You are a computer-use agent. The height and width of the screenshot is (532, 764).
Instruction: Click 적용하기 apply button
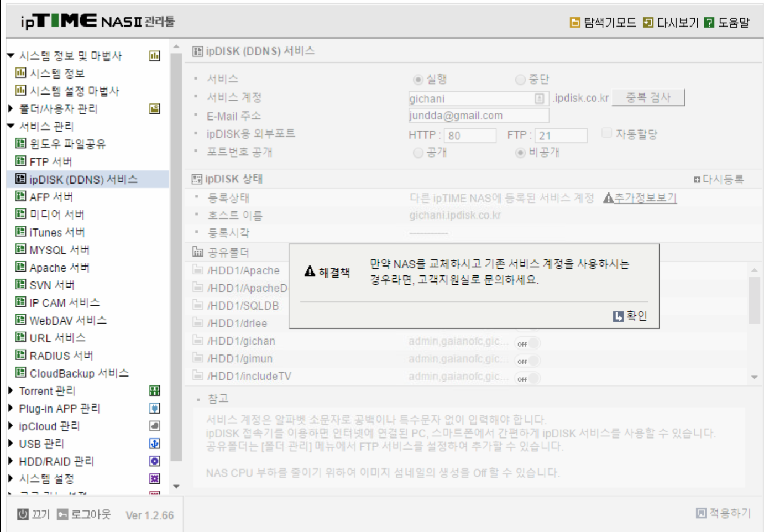coord(724,513)
